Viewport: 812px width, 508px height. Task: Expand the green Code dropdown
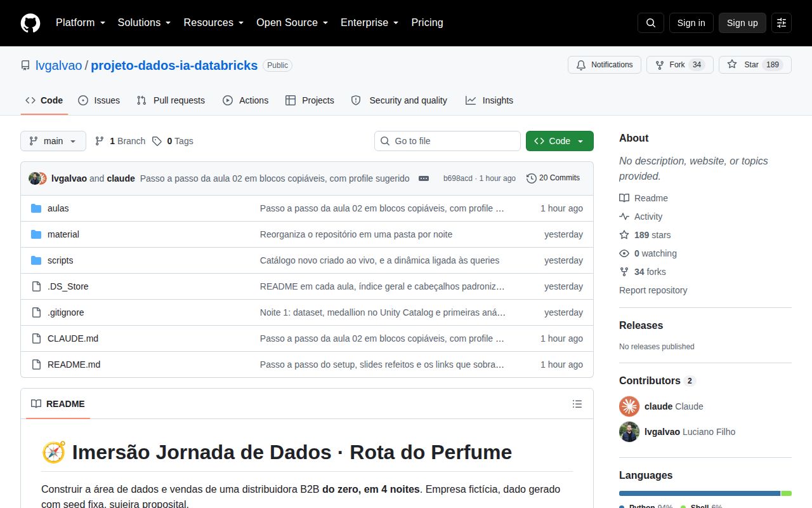(x=560, y=141)
